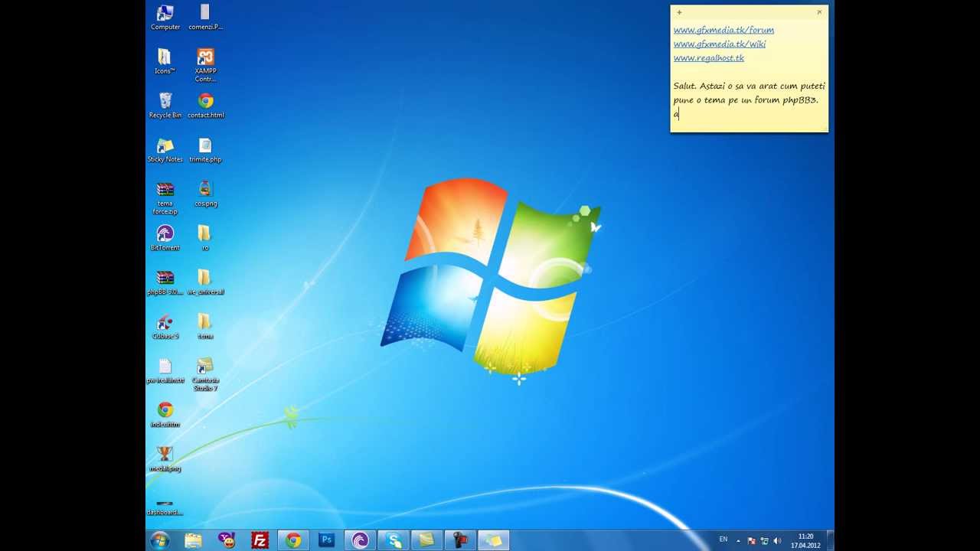Launch Cubase 5 desktop shortcut
The height and width of the screenshot is (551, 980).
click(x=165, y=327)
